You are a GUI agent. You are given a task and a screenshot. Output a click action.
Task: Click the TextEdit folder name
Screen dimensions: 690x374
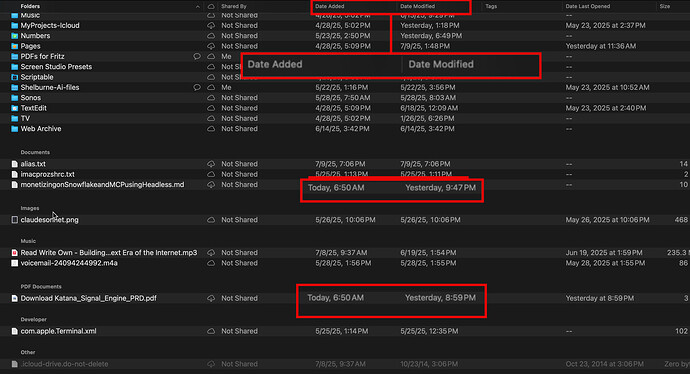point(33,108)
